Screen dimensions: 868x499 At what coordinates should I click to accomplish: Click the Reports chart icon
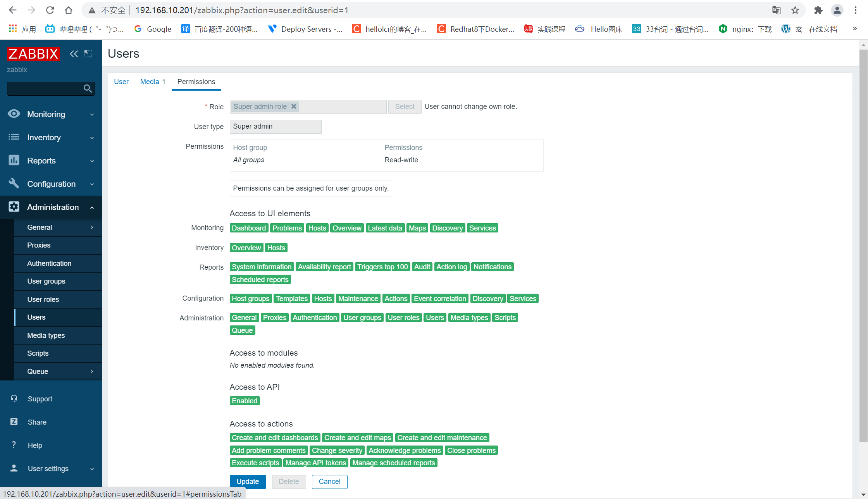pos(14,160)
